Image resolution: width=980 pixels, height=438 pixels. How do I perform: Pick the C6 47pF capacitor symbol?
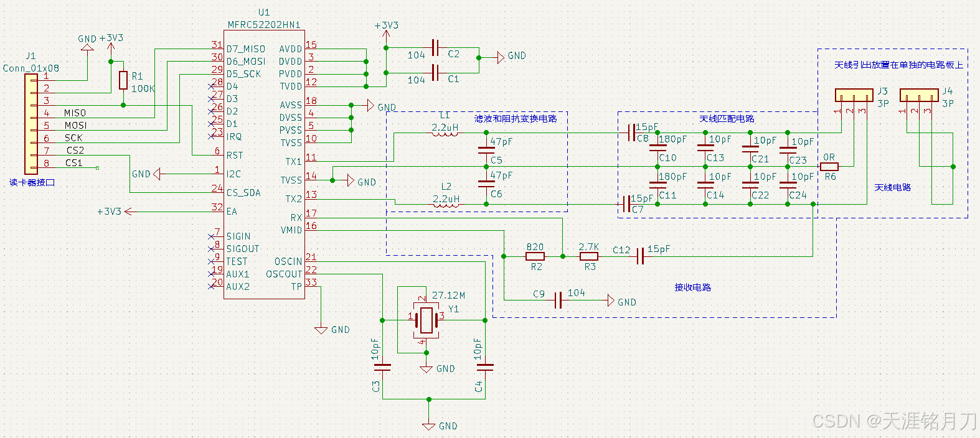(486, 184)
